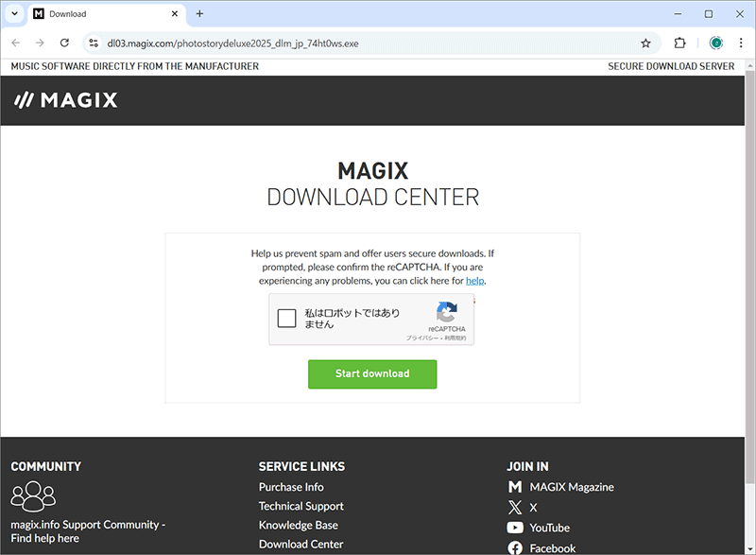
Task: Click the Facebook icon
Action: click(515, 548)
